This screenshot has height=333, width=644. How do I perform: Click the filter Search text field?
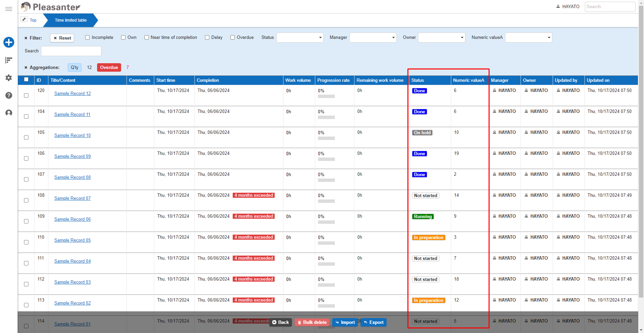[71, 51]
